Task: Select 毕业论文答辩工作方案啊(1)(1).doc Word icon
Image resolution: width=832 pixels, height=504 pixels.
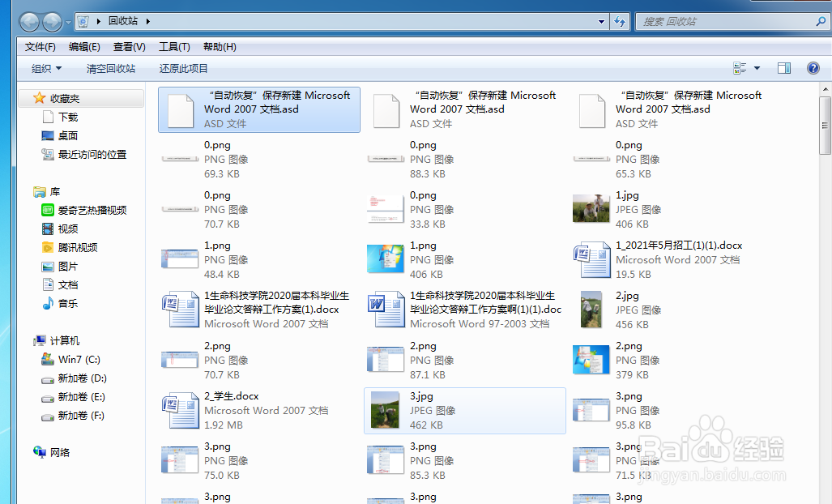Action: [386, 309]
